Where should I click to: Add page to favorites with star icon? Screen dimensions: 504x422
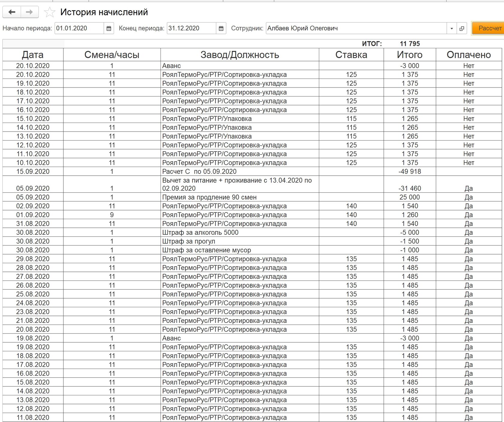[x=49, y=12]
